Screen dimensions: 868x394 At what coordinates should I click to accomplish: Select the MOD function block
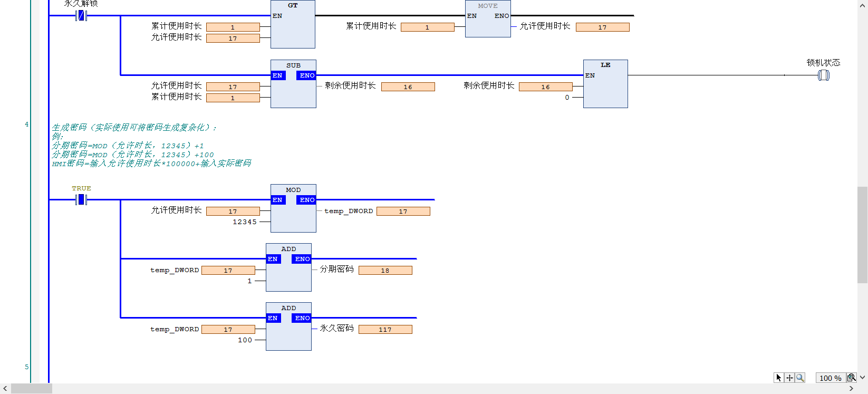(x=293, y=208)
